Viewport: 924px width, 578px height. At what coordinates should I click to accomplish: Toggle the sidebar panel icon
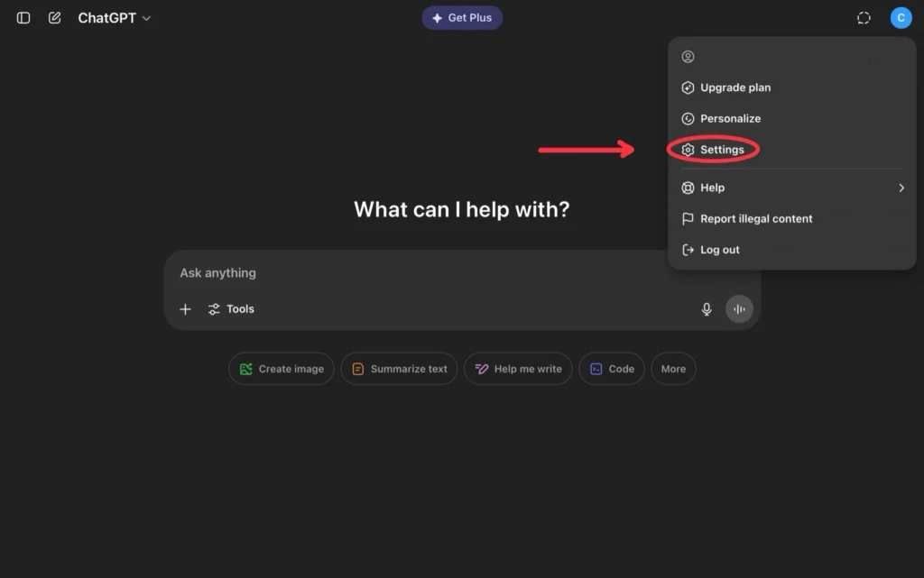click(x=23, y=18)
